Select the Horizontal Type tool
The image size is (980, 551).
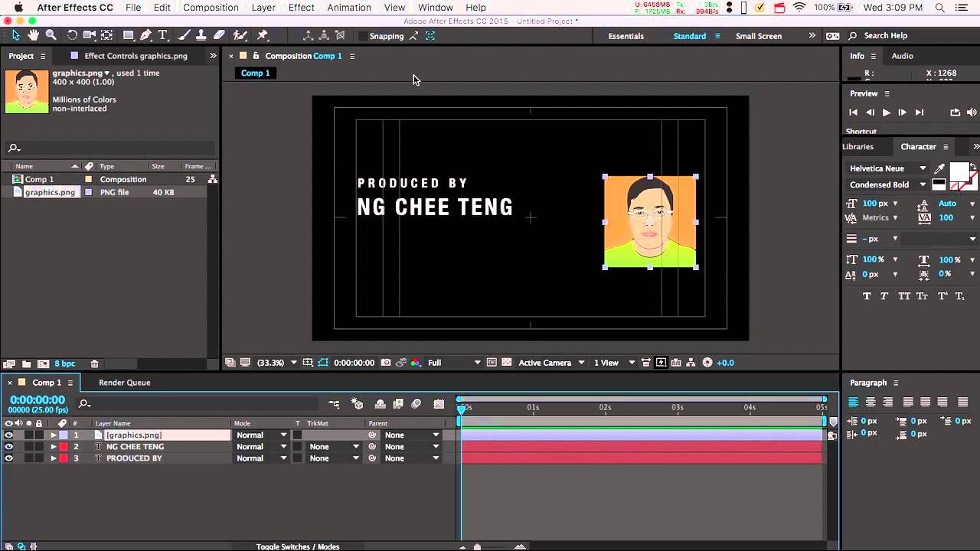pyautogui.click(x=163, y=35)
